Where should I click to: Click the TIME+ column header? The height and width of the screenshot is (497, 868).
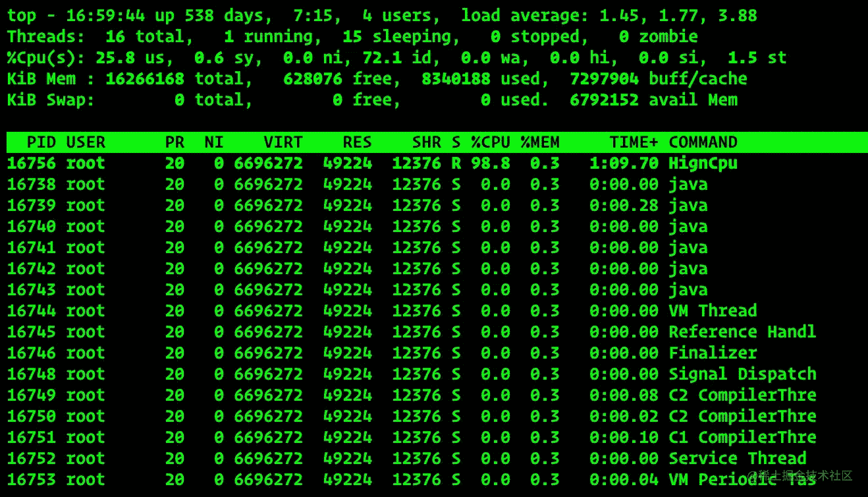click(633, 142)
